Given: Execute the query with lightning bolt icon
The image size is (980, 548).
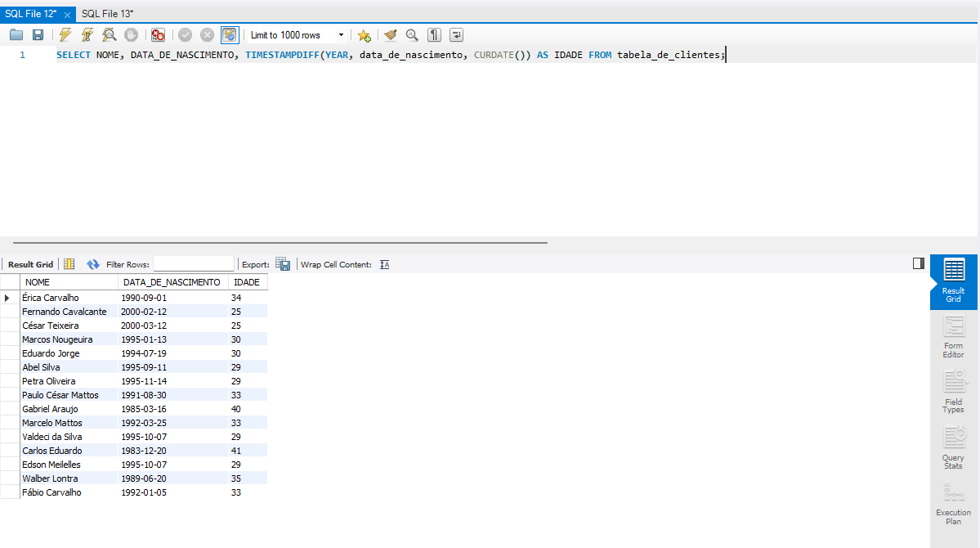Looking at the screenshot, I should [x=65, y=35].
